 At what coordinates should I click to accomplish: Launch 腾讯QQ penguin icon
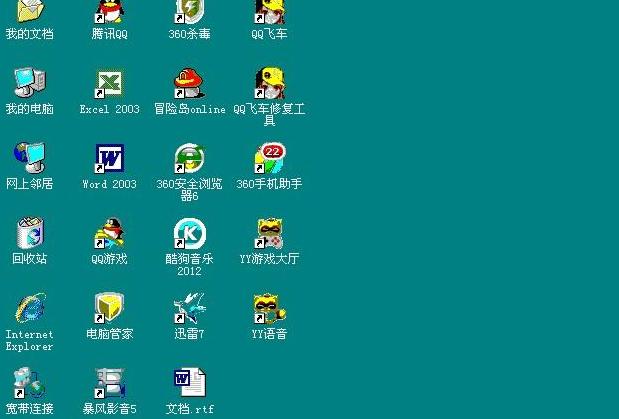[x=110, y=11]
